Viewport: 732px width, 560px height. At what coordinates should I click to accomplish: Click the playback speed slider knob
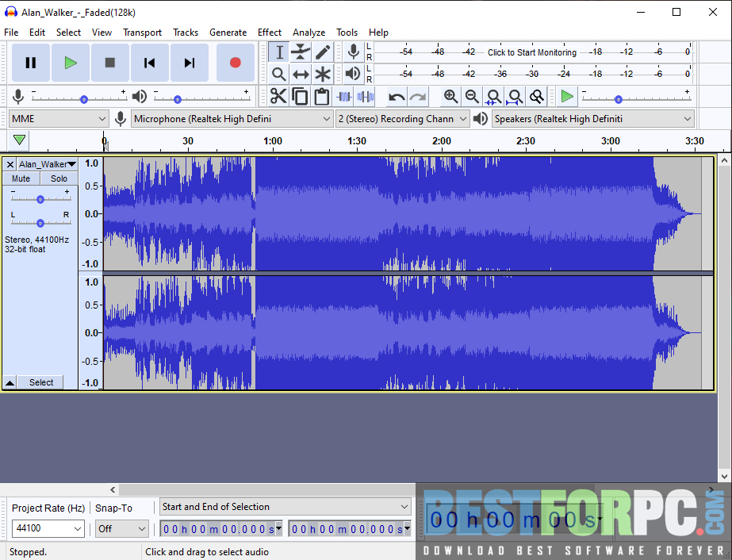click(618, 99)
